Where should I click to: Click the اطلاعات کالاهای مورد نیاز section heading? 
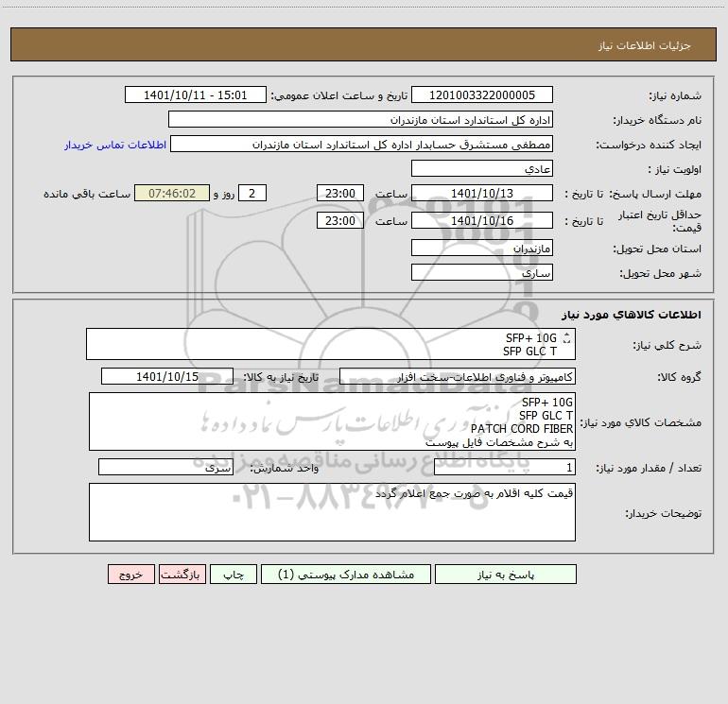pyautogui.click(x=632, y=315)
